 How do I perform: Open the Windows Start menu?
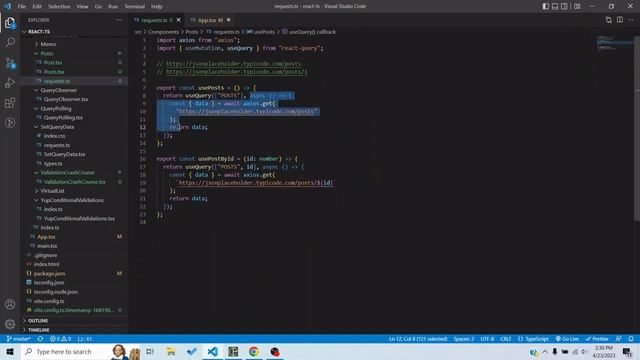tap(10, 351)
